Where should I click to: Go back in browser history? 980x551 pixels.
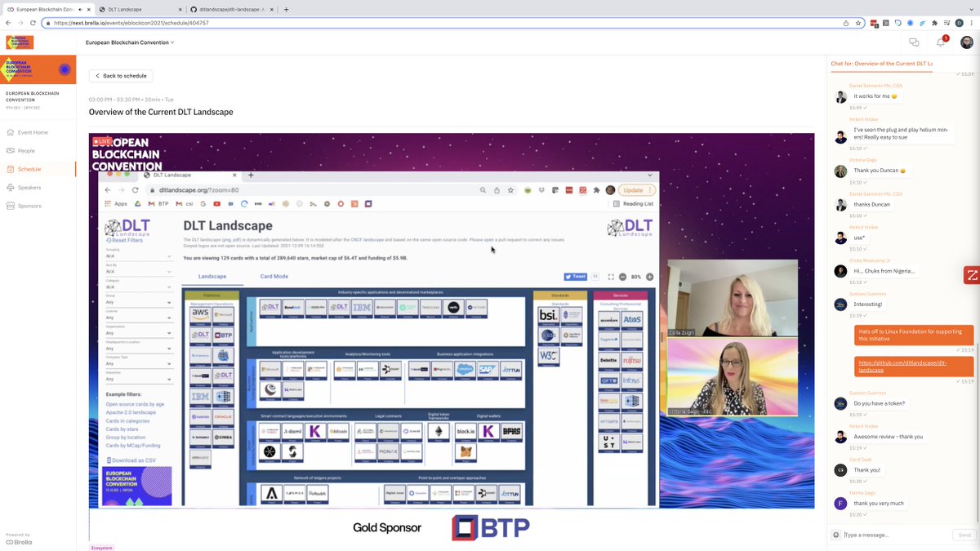pyautogui.click(x=8, y=23)
